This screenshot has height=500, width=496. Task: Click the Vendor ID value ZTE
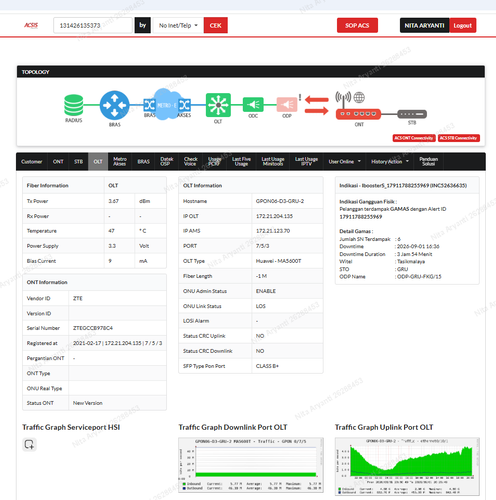tap(78, 299)
